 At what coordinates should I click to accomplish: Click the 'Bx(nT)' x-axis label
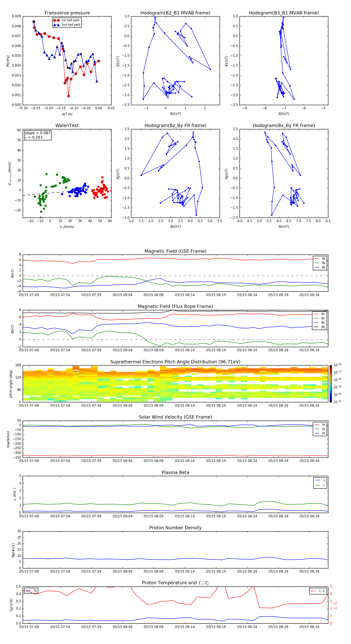tap(284, 227)
